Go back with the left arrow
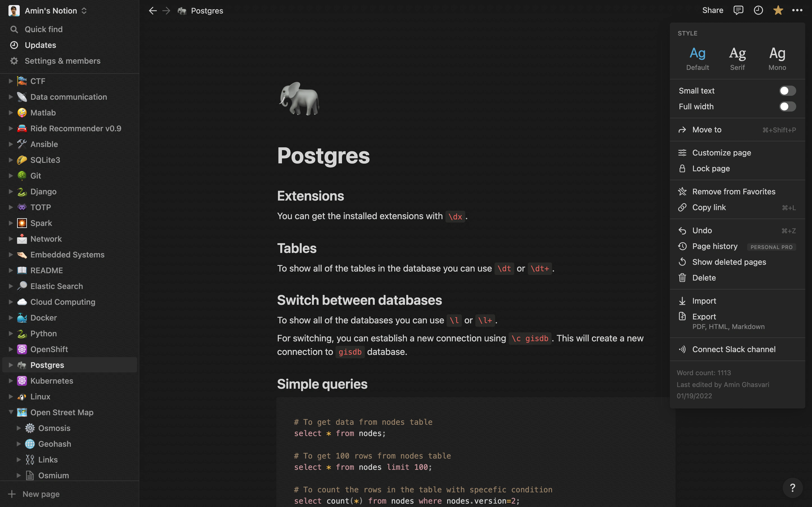The height and width of the screenshot is (507, 812). [153, 11]
